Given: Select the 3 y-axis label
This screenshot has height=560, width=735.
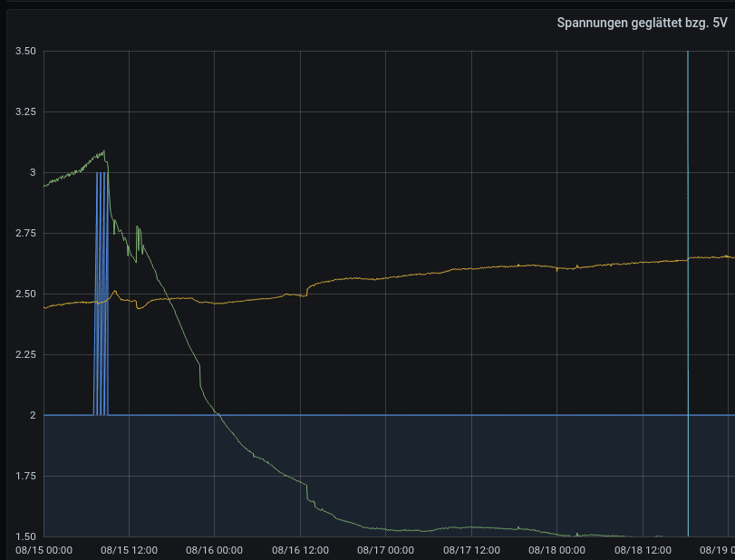Looking at the screenshot, I should [33, 172].
